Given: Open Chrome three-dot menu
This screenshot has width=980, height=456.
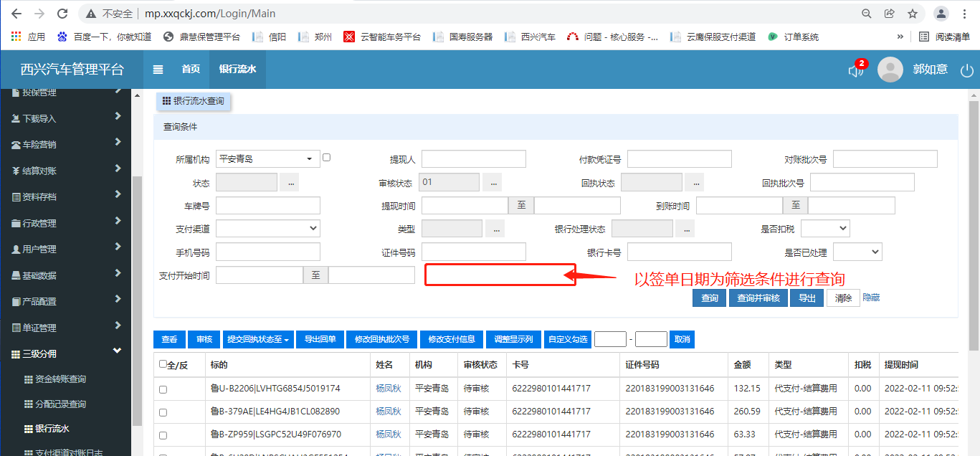Looking at the screenshot, I should (965, 14).
